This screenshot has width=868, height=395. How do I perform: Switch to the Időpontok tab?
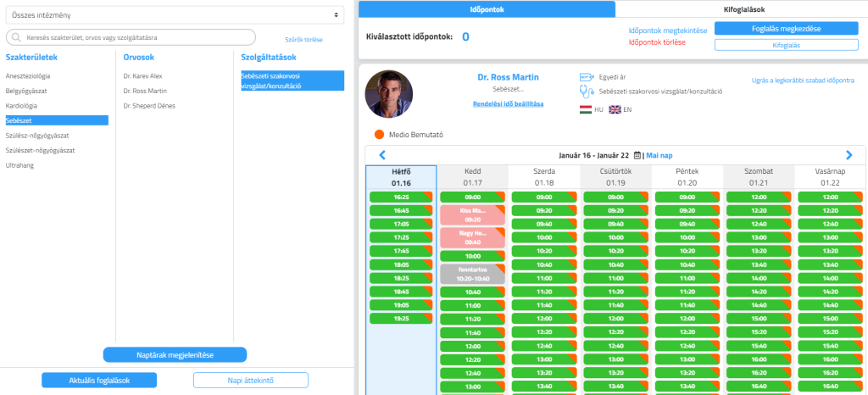[487, 9]
